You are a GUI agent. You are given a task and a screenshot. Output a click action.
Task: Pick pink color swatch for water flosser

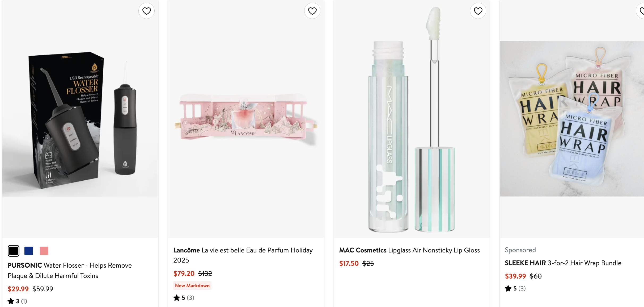click(44, 251)
